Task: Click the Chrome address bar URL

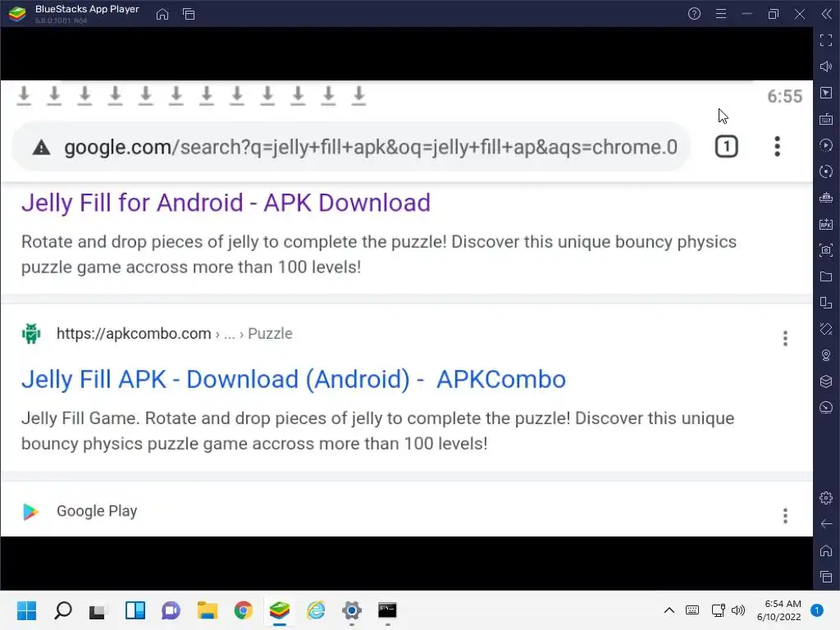Action: point(371,147)
